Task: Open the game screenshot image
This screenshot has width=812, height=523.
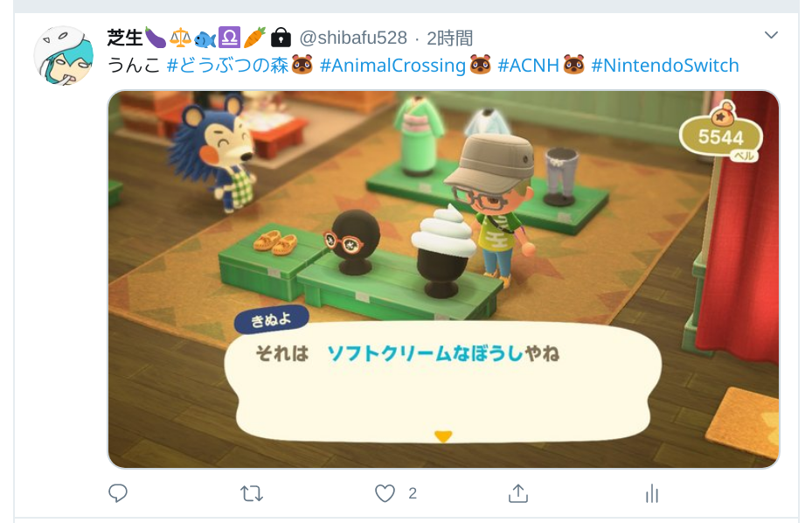Action: coord(443,279)
